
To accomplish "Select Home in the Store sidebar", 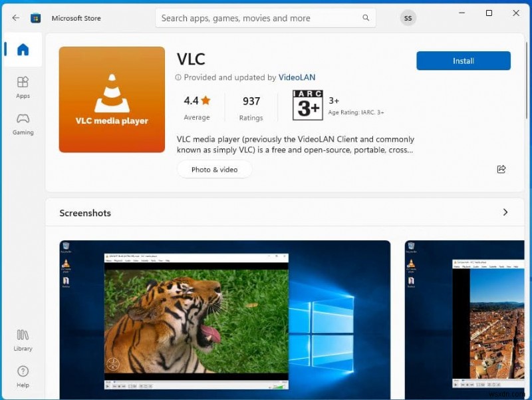I will pyautogui.click(x=23, y=50).
